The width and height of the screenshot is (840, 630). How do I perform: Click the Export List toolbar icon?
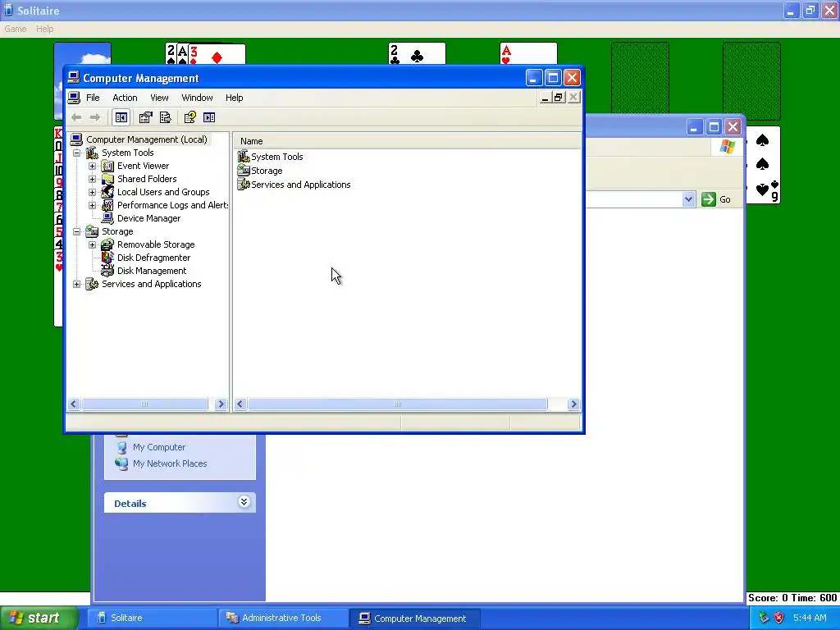[x=165, y=117]
